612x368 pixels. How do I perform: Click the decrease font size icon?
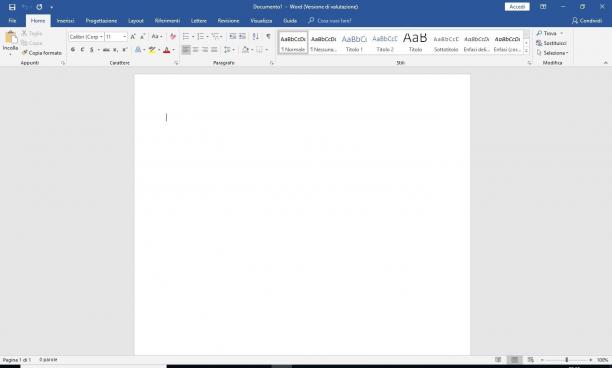(142, 37)
